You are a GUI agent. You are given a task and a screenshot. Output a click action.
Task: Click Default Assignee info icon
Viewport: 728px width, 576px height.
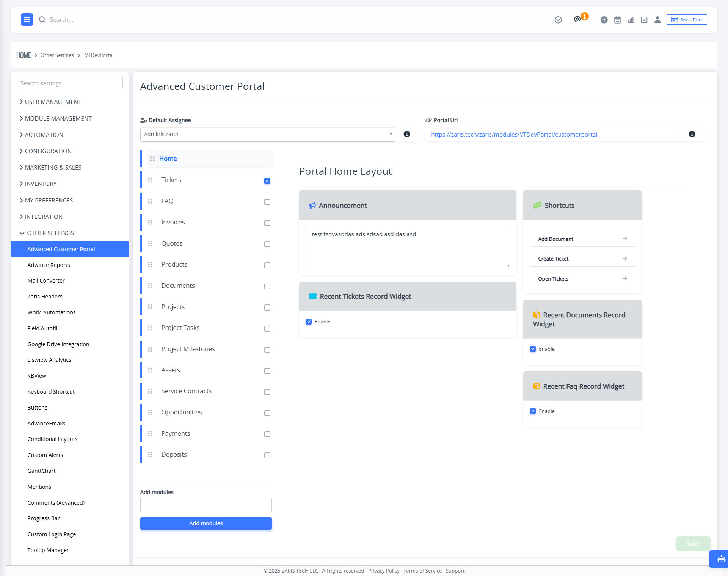coord(407,134)
